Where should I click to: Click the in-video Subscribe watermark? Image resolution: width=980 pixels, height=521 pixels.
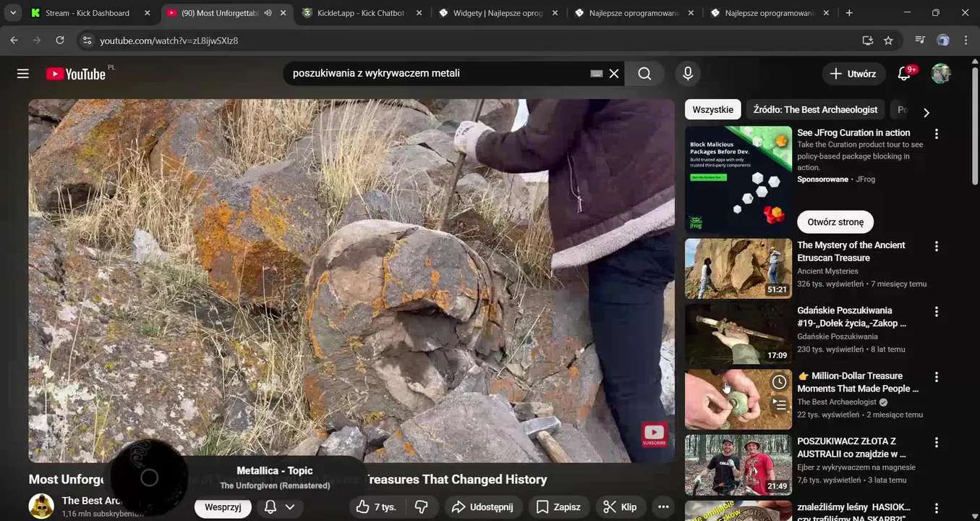(655, 435)
